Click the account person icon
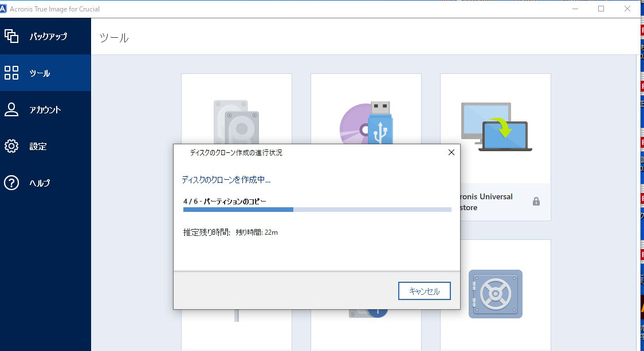The image size is (644, 351). coord(11,109)
